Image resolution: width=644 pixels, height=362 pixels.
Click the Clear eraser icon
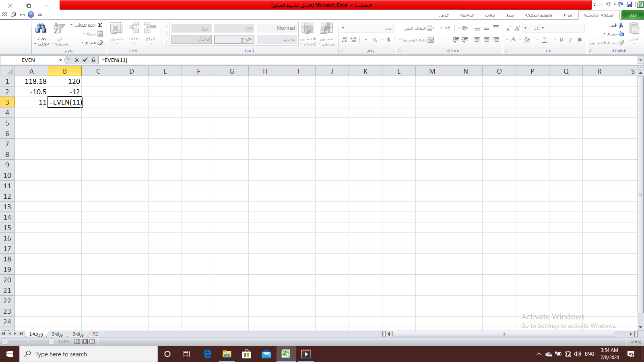pyautogui.click(x=100, y=43)
